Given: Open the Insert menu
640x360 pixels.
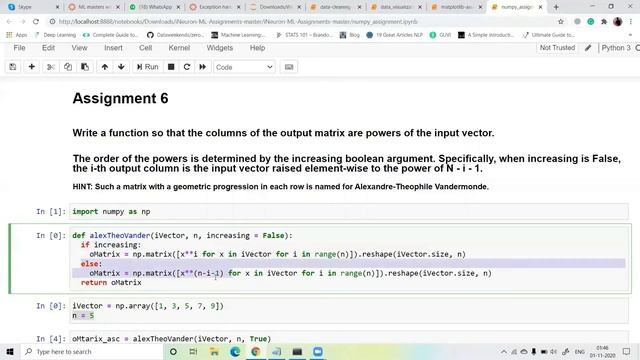Looking at the screenshot, I should [113, 48].
